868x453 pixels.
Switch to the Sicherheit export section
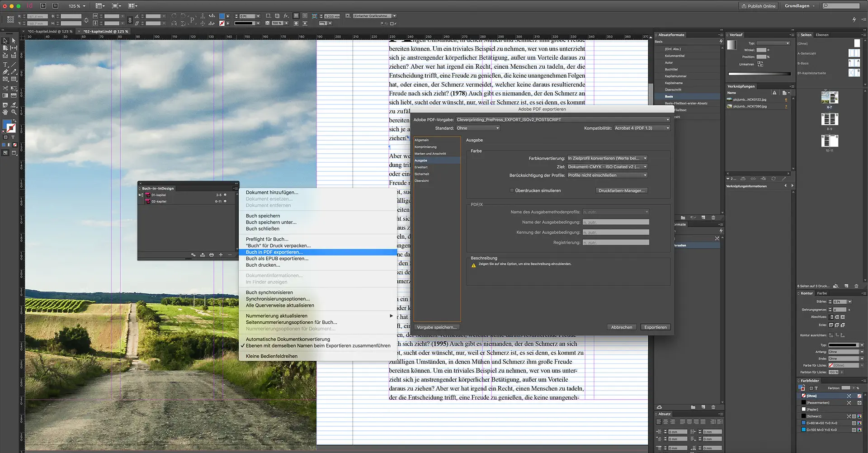click(x=422, y=174)
